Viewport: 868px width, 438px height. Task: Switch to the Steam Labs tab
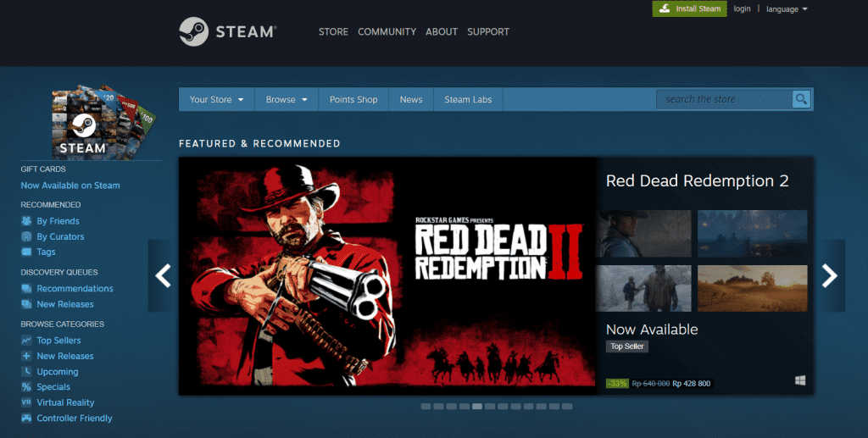[x=468, y=100]
